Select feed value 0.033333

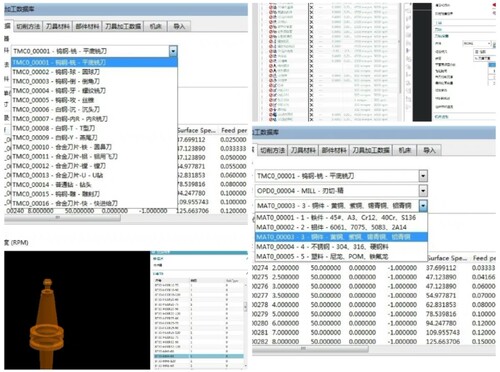point(233,149)
